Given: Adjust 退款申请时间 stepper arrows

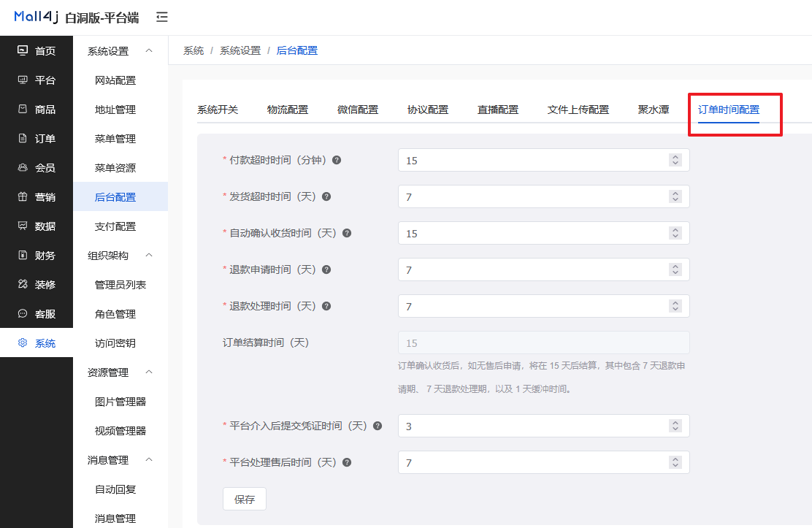Looking at the screenshot, I should [x=675, y=269].
